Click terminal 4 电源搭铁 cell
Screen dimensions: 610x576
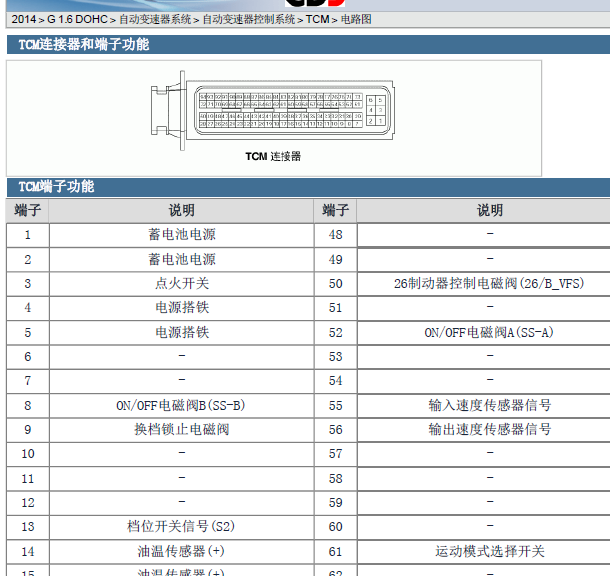(182, 308)
